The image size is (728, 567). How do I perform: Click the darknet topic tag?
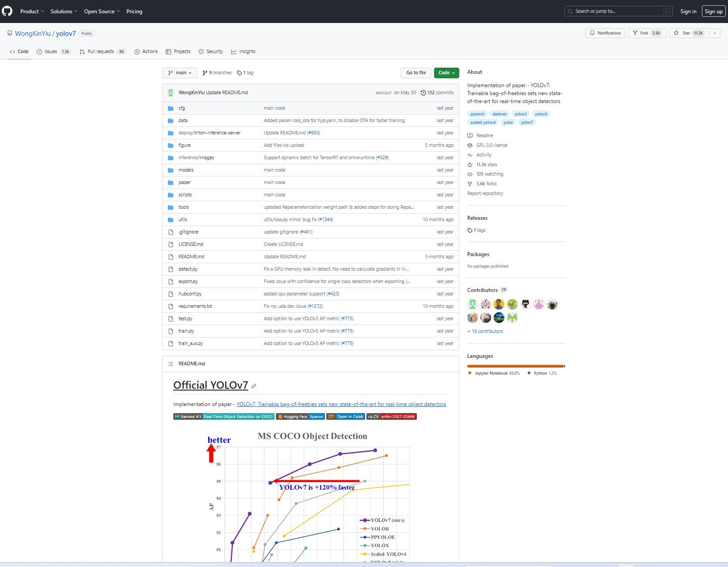(x=499, y=114)
